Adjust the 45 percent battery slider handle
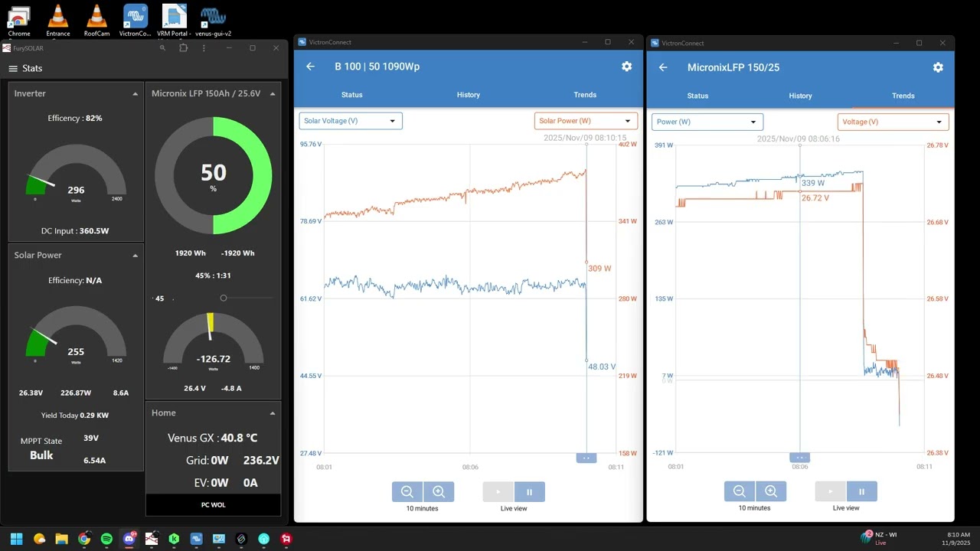The height and width of the screenshot is (551, 980). point(224,298)
